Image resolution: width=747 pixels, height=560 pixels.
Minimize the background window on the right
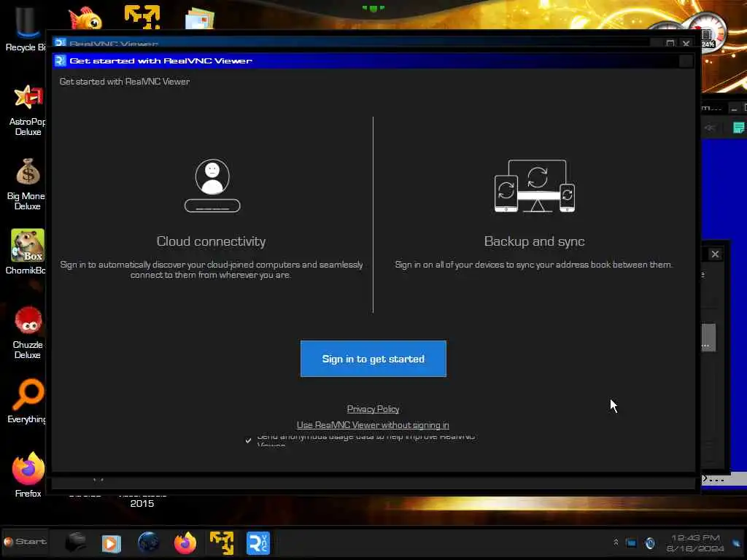(x=734, y=109)
